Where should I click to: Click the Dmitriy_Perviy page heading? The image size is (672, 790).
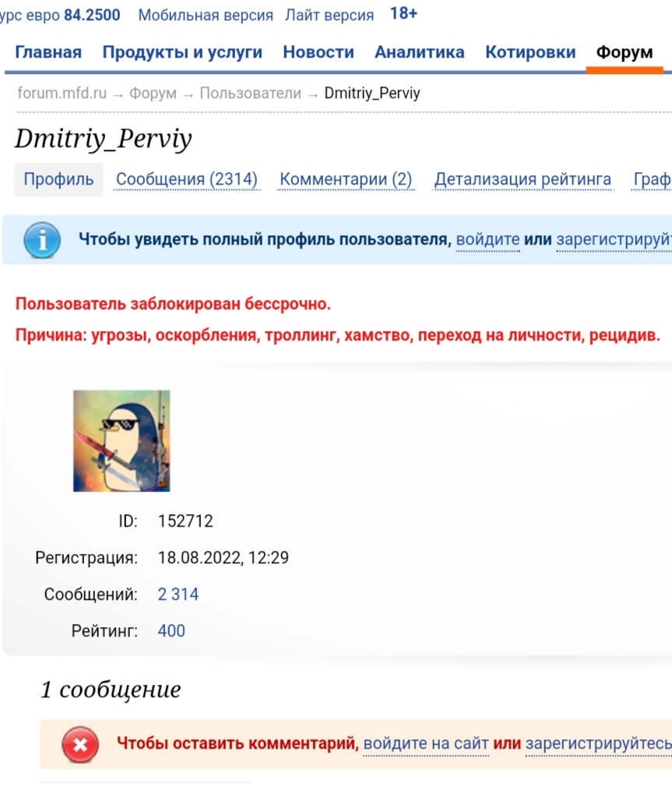(x=104, y=139)
